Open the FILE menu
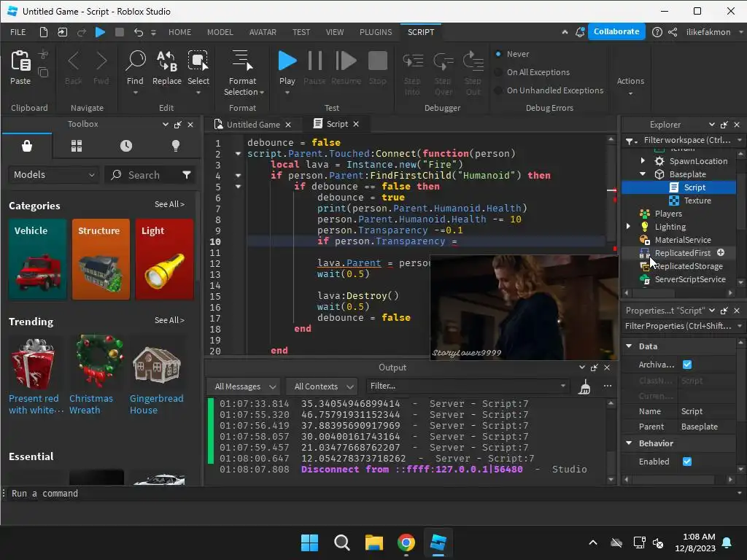Image resolution: width=747 pixels, height=560 pixels. 18,32
